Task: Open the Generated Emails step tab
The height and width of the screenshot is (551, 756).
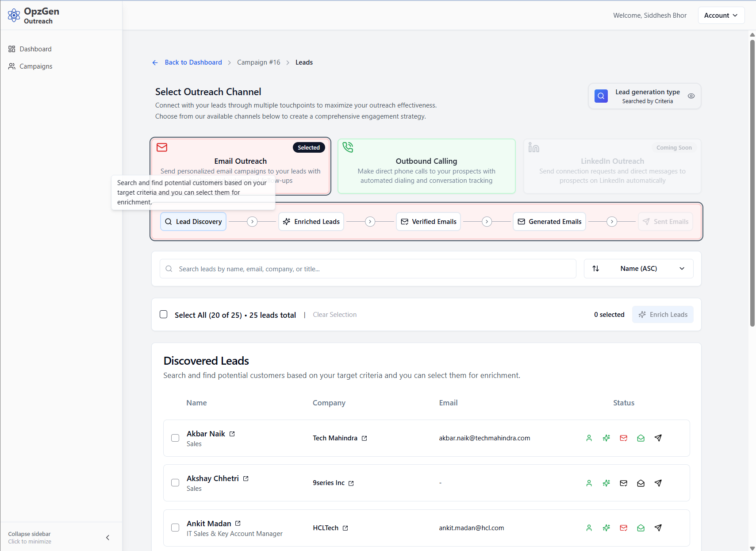Action: pyautogui.click(x=549, y=222)
